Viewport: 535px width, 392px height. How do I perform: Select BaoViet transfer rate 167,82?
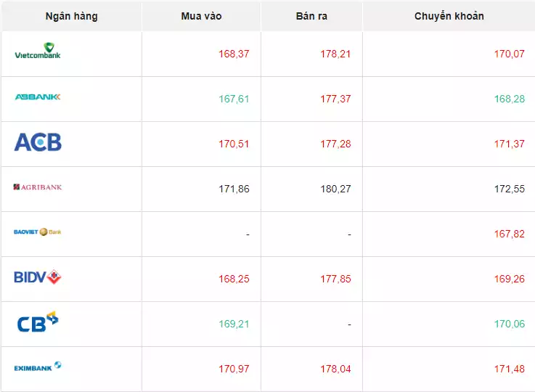(509, 234)
